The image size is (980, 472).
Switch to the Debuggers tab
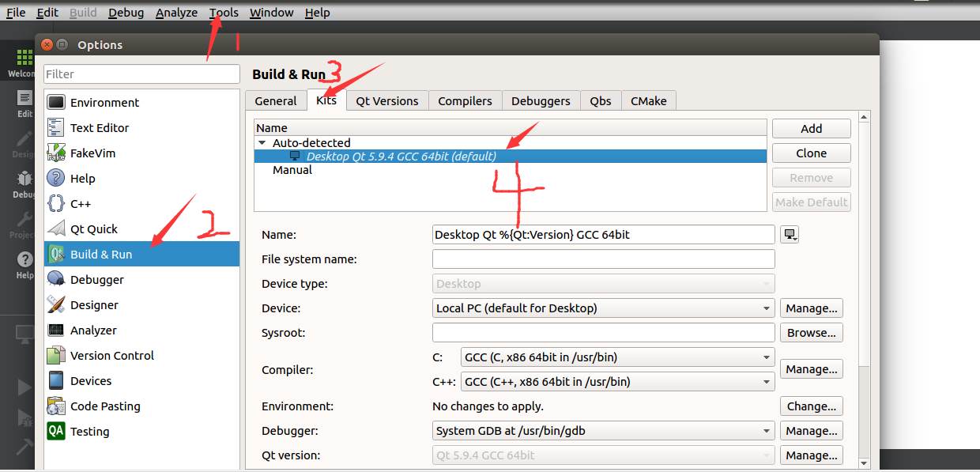[541, 101]
